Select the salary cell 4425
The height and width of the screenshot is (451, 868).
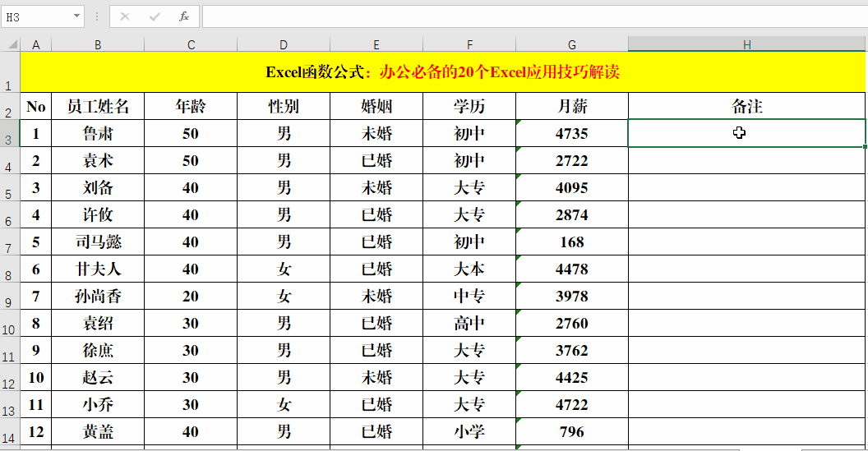pos(572,377)
